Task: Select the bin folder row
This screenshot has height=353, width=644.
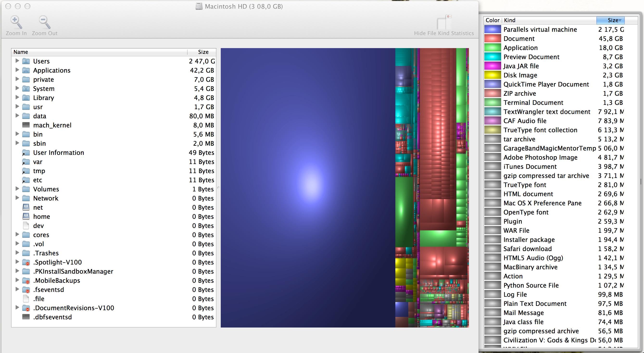Action: tap(114, 134)
